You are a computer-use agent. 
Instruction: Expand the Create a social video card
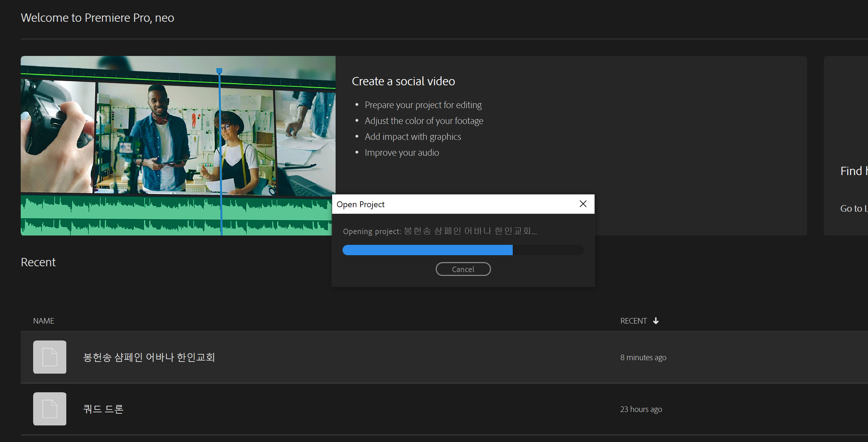click(403, 81)
